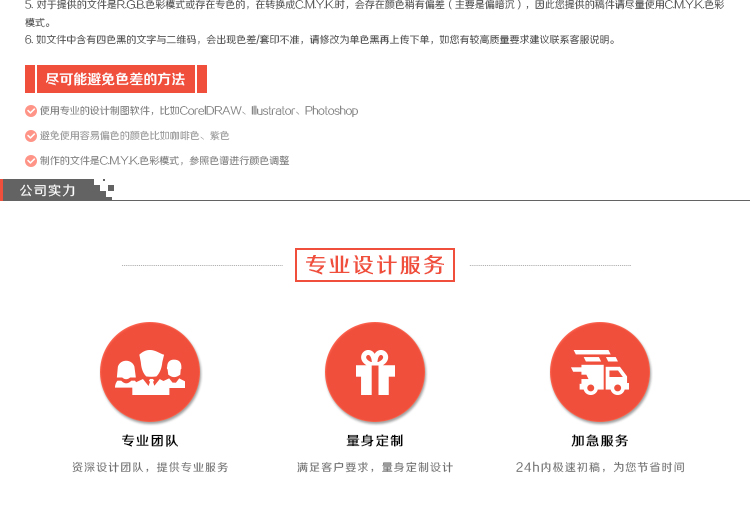This screenshot has height=510, width=750.
Task: Click check mark beside CorelDRAW software tip
Action: pos(30,111)
